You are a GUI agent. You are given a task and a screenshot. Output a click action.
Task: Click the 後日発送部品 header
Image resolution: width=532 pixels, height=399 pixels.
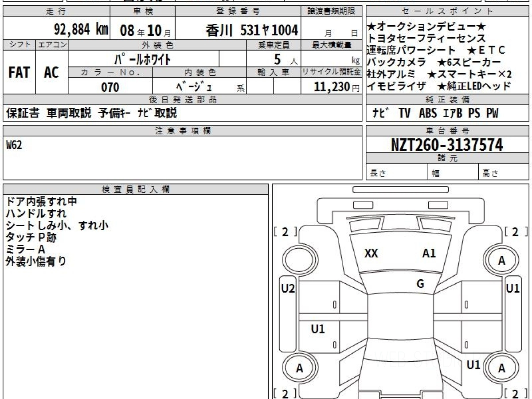(183, 100)
